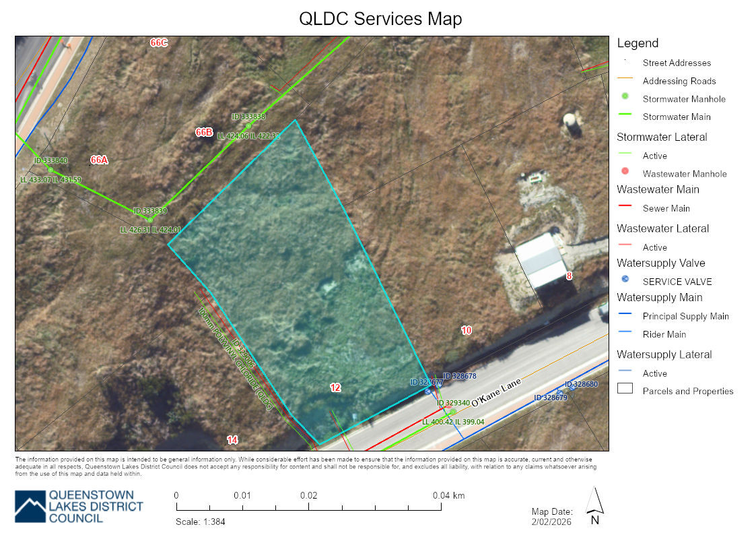The height and width of the screenshot is (535, 756).
Task: Select stormwater manhole ID 333840 marker
Action: pos(50,170)
